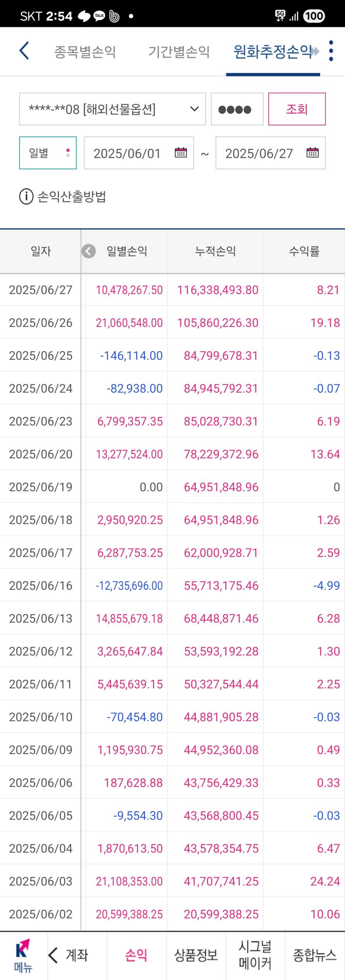Open the K 메뉴 main menu
Image resolution: width=345 pixels, height=980 pixels.
23,955
